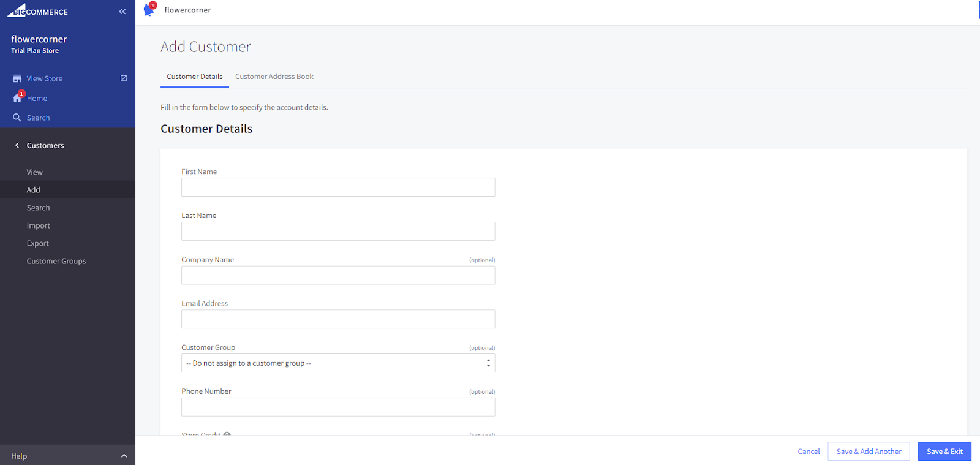Viewport: 980px width, 465px height.
Task: Click Save & Exit button
Action: pos(944,452)
